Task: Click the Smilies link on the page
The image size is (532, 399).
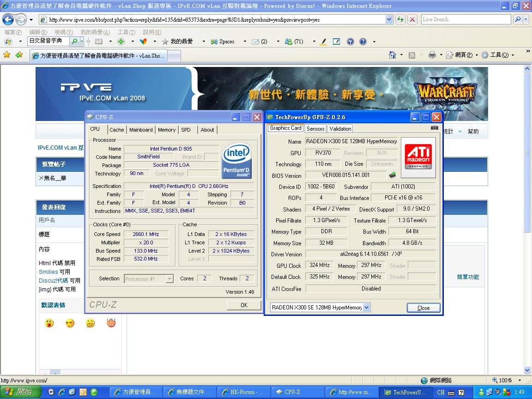Action: click(48, 272)
